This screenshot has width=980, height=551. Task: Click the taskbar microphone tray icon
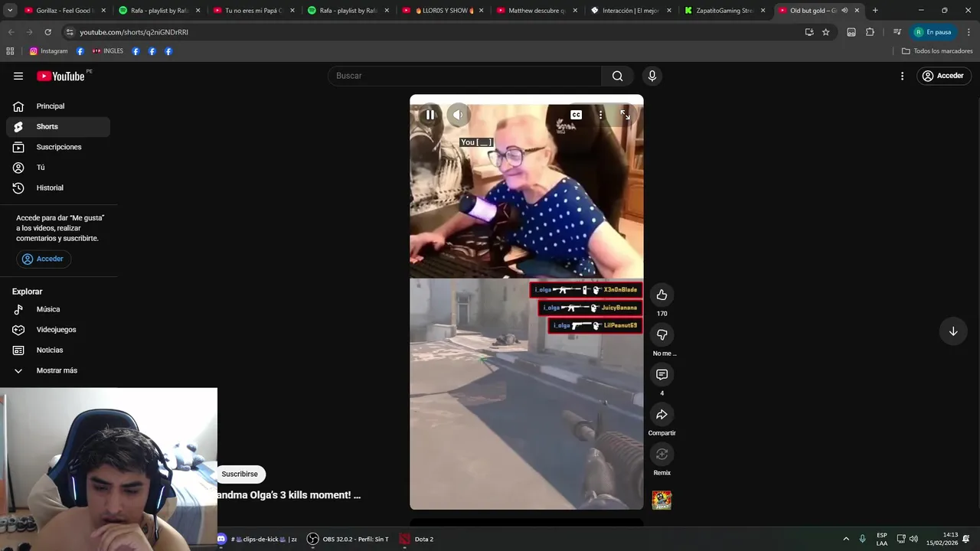point(862,540)
